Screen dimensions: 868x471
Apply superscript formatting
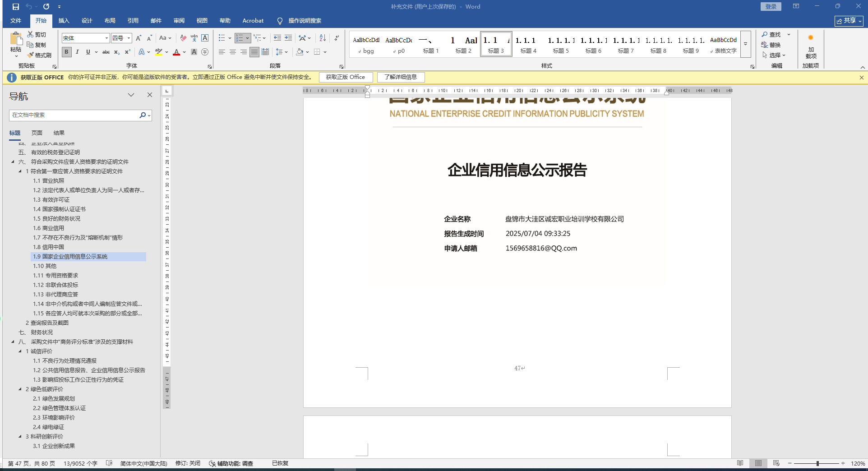coord(128,52)
